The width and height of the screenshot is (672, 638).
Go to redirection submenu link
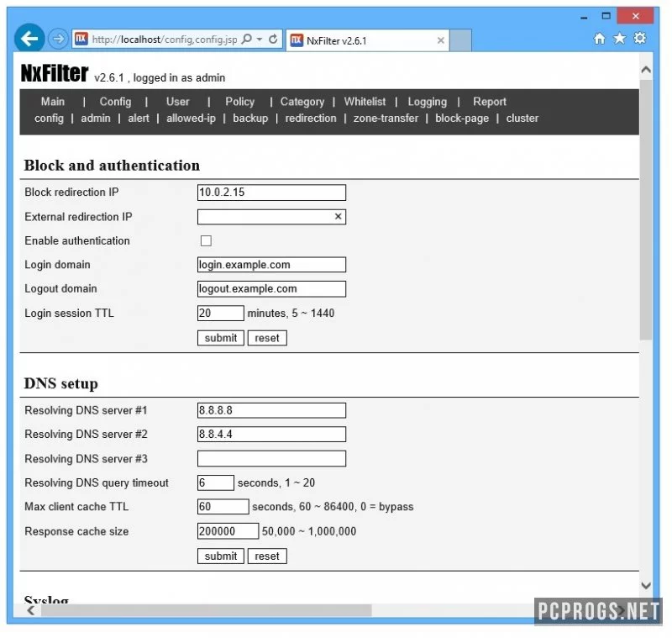[311, 119]
